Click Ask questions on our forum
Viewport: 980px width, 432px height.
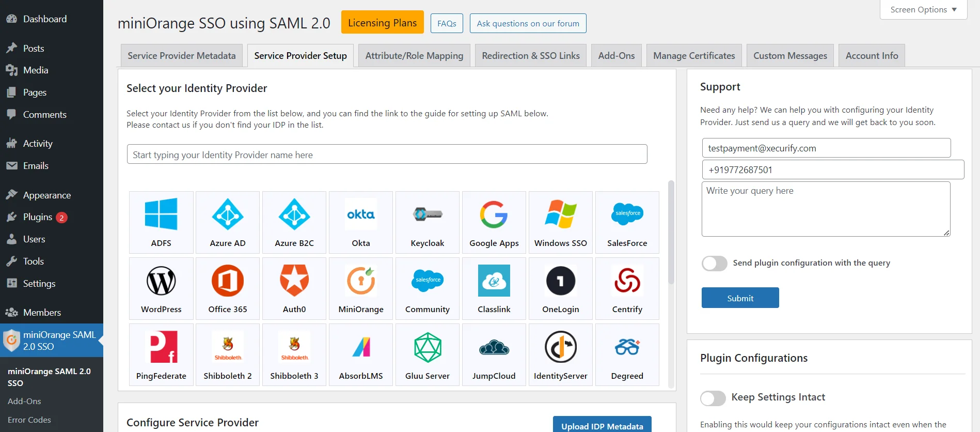528,23
